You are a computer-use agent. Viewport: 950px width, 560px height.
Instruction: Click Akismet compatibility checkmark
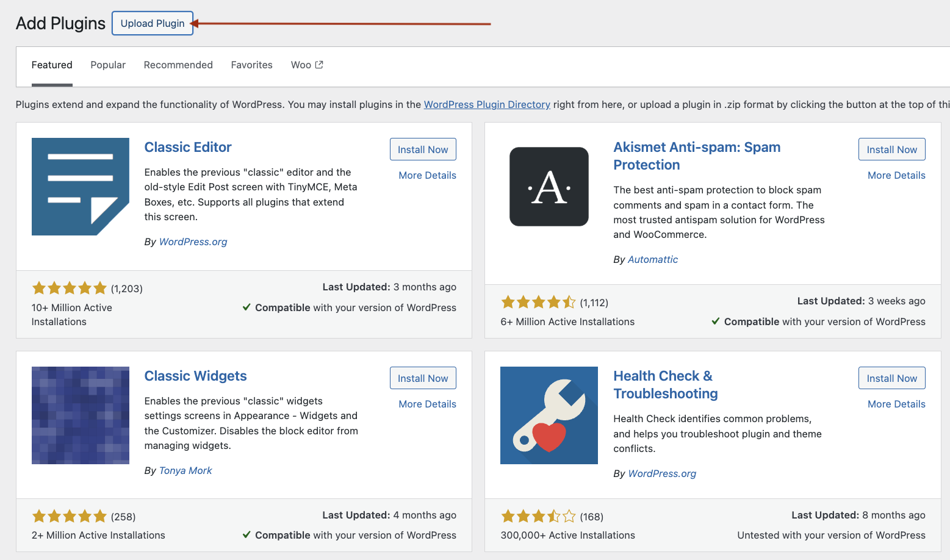click(716, 321)
